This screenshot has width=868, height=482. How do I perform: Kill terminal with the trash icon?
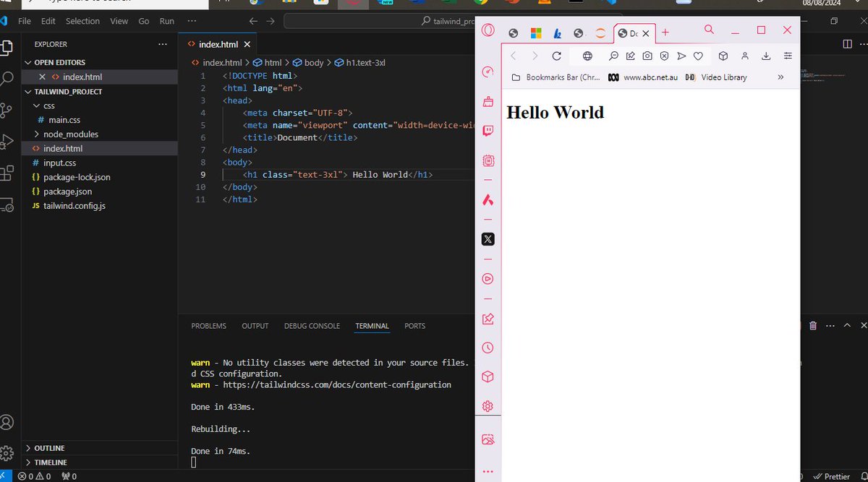click(813, 326)
